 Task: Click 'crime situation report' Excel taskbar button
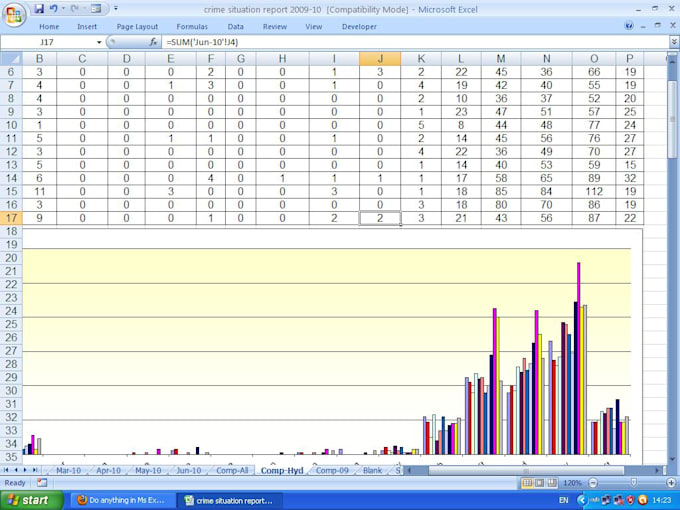(x=229, y=500)
